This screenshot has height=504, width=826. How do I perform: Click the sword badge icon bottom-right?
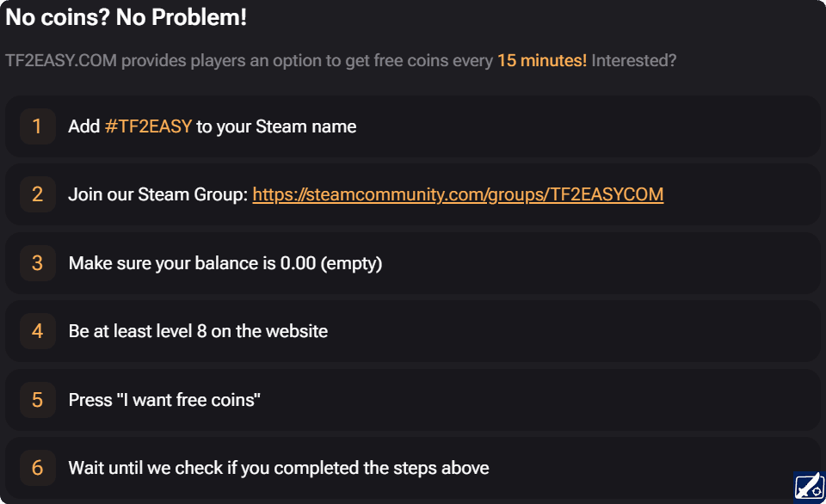point(807,486)
